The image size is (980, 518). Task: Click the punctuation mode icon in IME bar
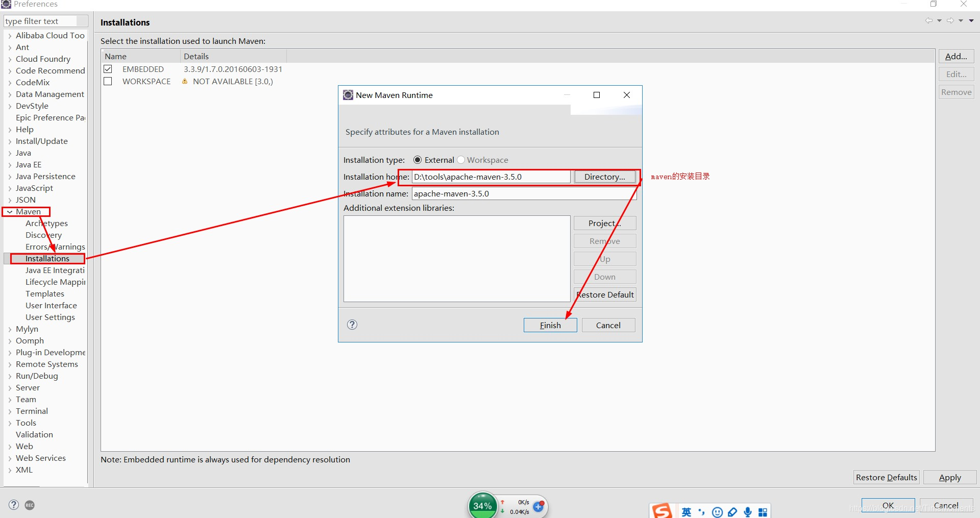[702, 512]
